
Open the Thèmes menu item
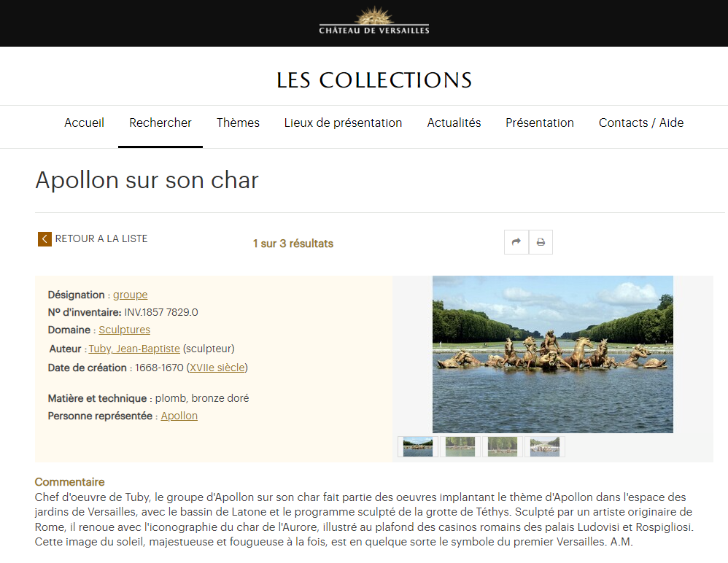(x=238, y=123)
